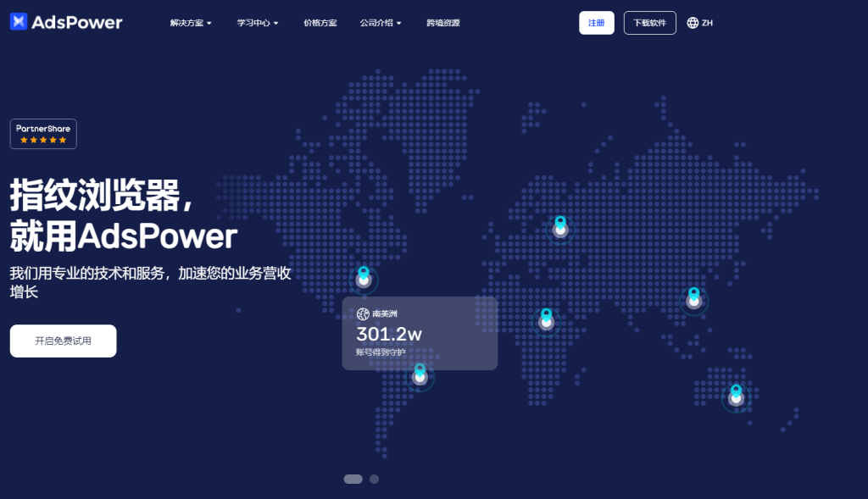Click the Africa location pin on map
This screenshot has width=868, height=499.
tap(547, 318)
